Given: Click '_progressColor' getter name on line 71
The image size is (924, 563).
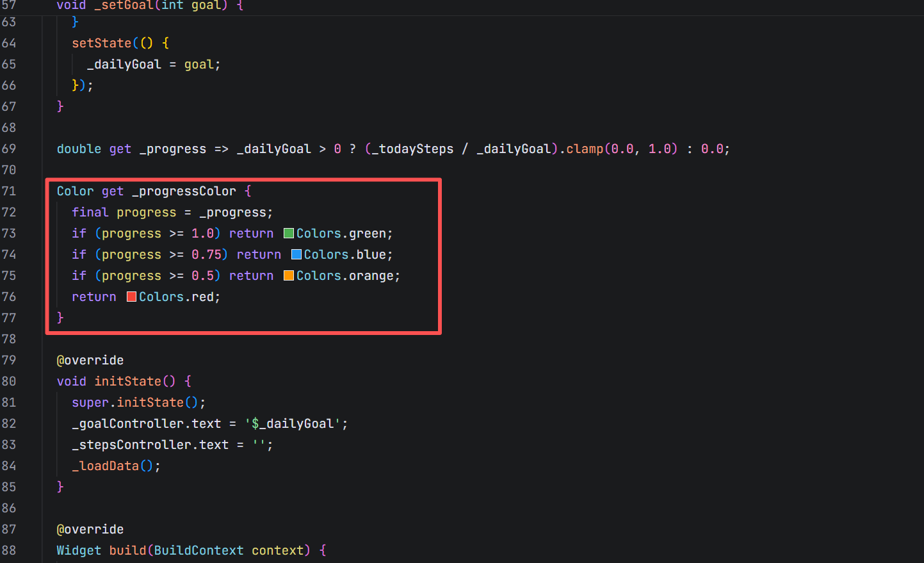Looking at the screenshot, I should pyautogui.click(x=184, y=191).
